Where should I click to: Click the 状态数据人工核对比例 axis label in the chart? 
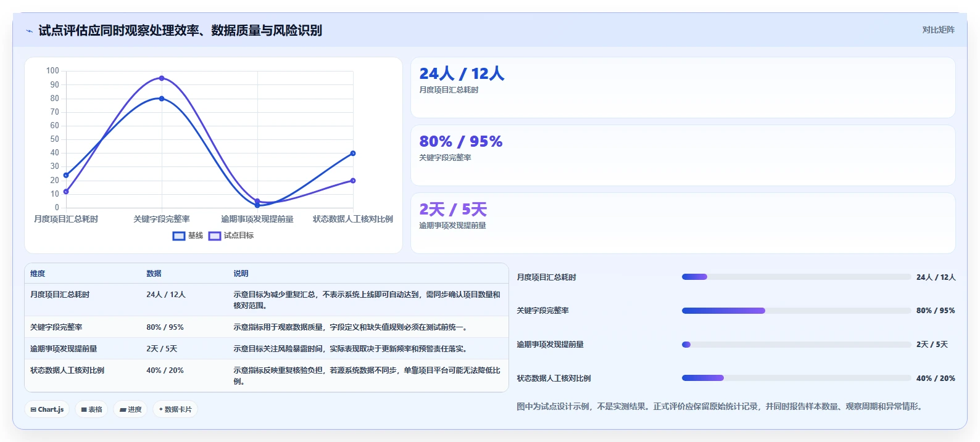pyautogui.click(x=353, y=219)
